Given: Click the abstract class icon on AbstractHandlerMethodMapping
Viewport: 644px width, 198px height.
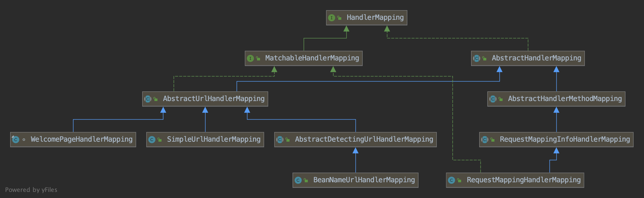Looking at the screenshot, I should tap(493, 99).
